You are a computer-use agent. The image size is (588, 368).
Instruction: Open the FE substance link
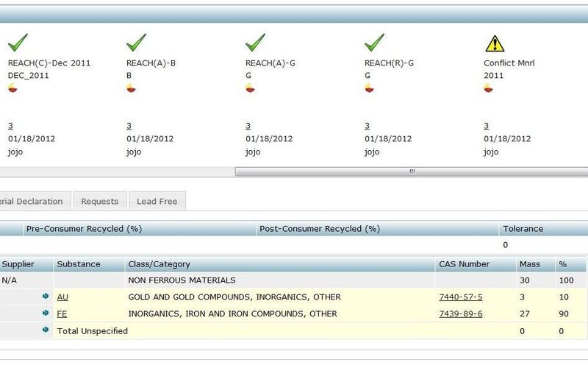click(x=62, y=314)
